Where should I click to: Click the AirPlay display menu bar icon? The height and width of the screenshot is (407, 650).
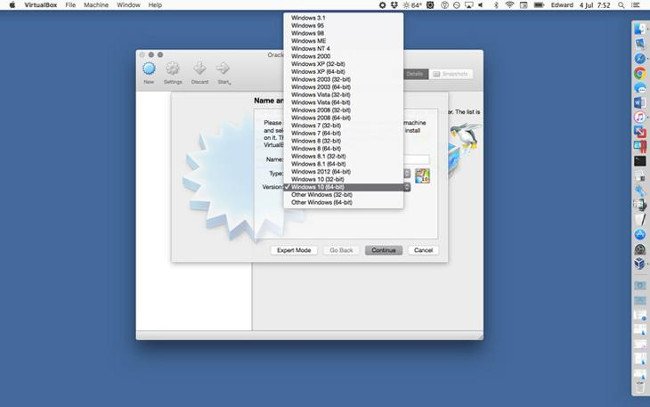(x=469, y=5)
